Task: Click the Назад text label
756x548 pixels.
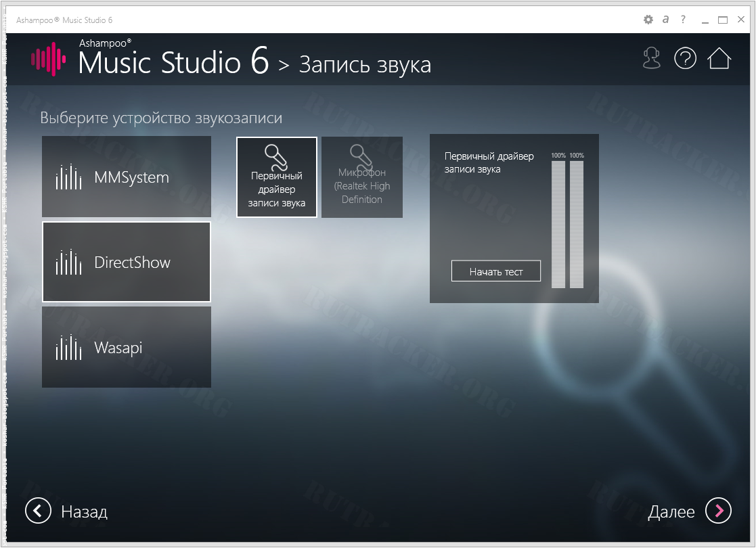Action: pyautogui.click(x=84, y=511)
